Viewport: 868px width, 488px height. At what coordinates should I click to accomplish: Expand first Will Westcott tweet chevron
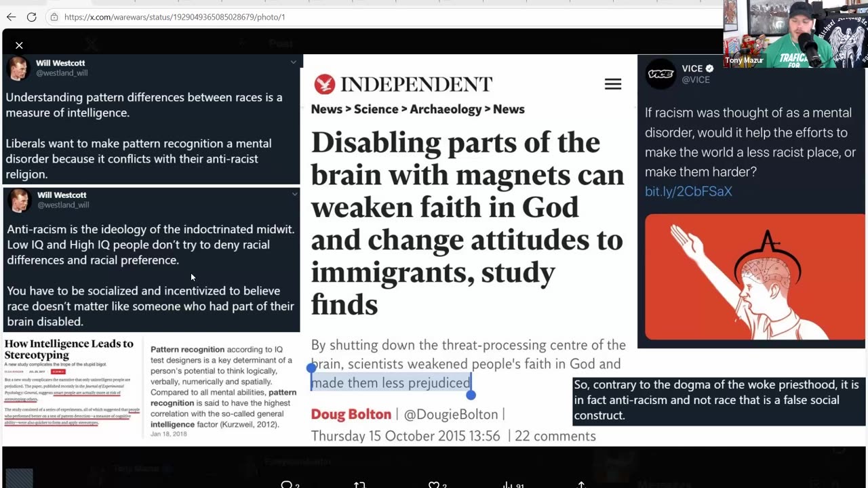pos(293,62)
